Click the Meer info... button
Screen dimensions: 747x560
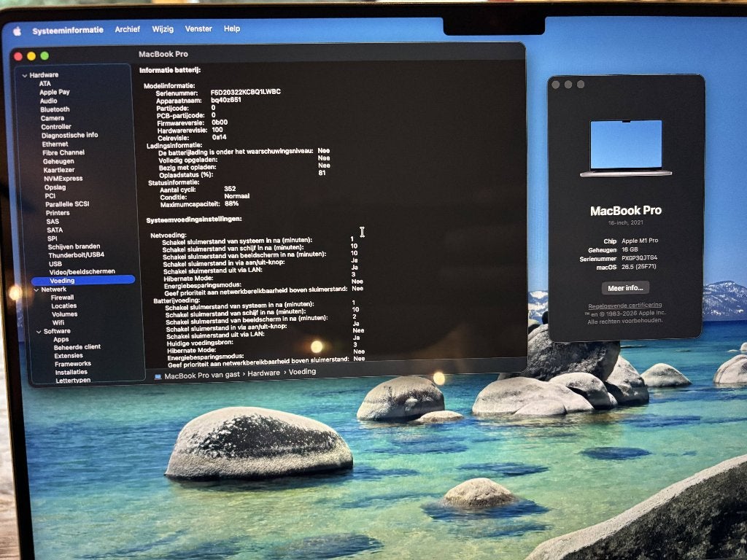[x=625, y=287]
